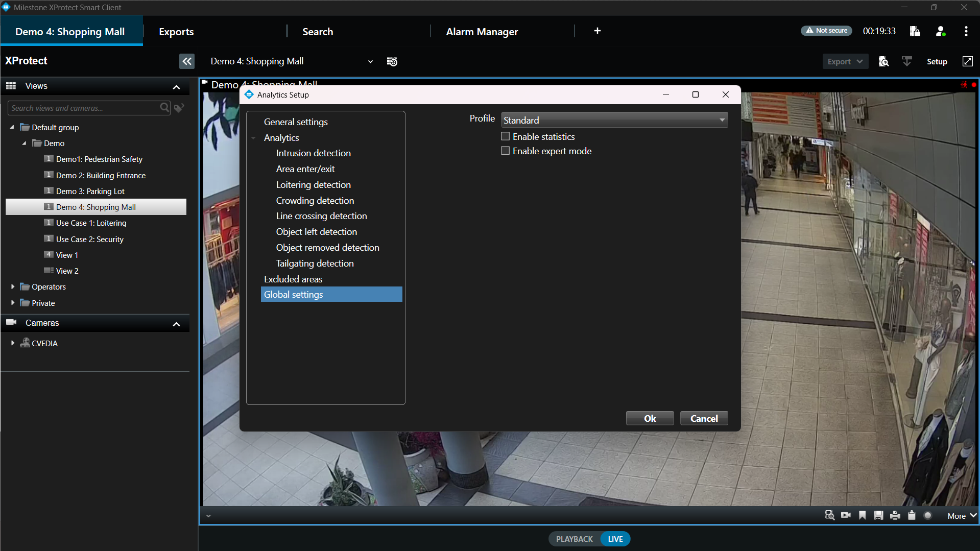This screenshot has width=980, height=551.
Task: Click the save snapshot icon
Action: coord(878,515)
